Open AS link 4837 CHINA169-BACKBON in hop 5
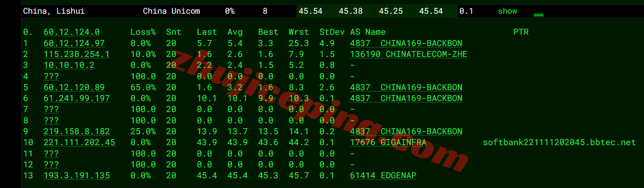 tap(406, 87)
